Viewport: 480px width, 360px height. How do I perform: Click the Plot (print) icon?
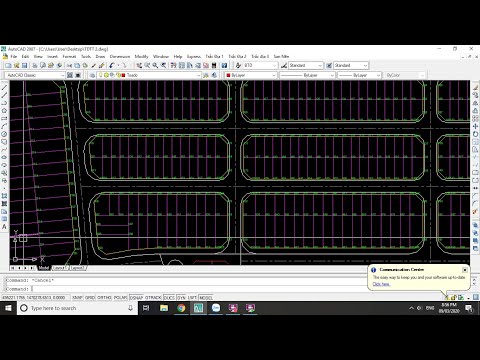pos(34,66)
